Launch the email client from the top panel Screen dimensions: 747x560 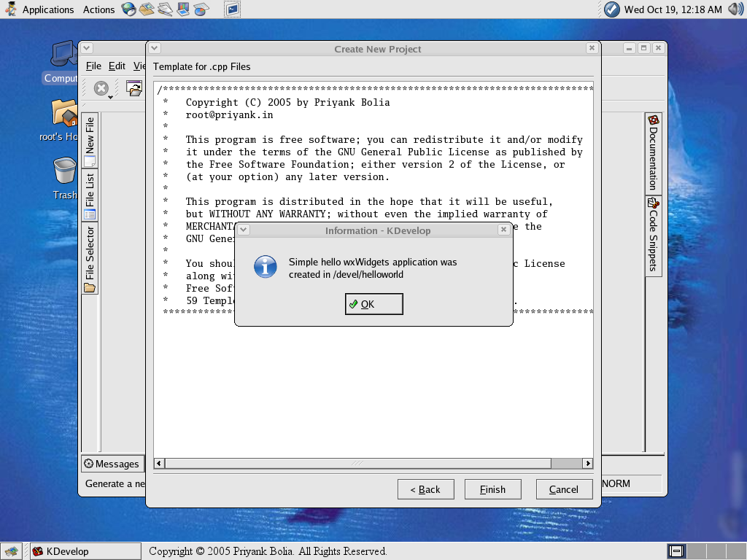(x=147, y=9)
